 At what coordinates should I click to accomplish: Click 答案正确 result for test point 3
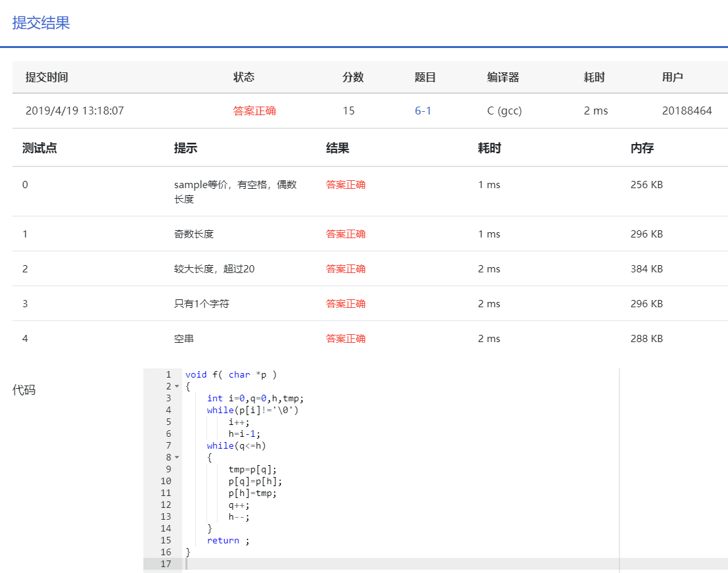coord(345,304)
